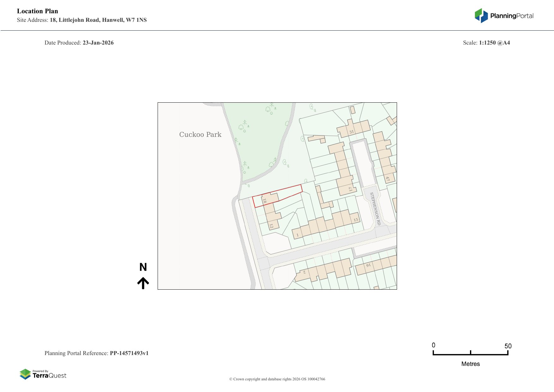554x392 pixels.
Task: Click the PlanningPortal logo icon
Action: click(481, 16)
